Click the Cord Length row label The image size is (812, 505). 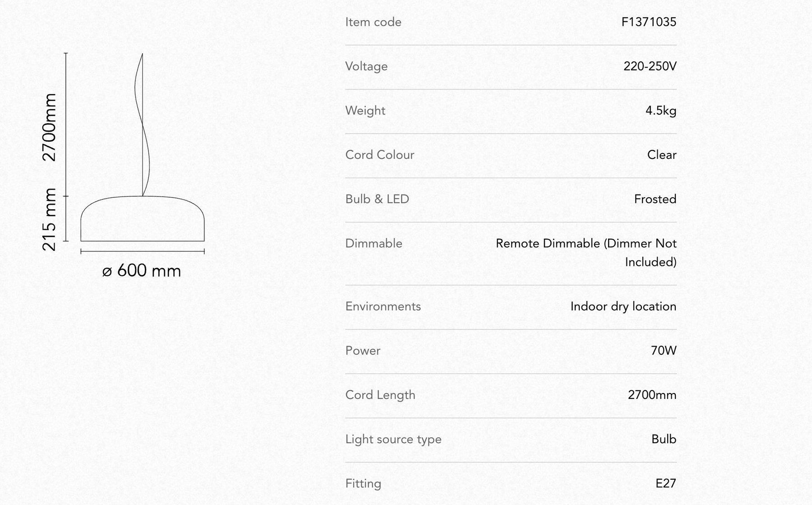point(380,395)
